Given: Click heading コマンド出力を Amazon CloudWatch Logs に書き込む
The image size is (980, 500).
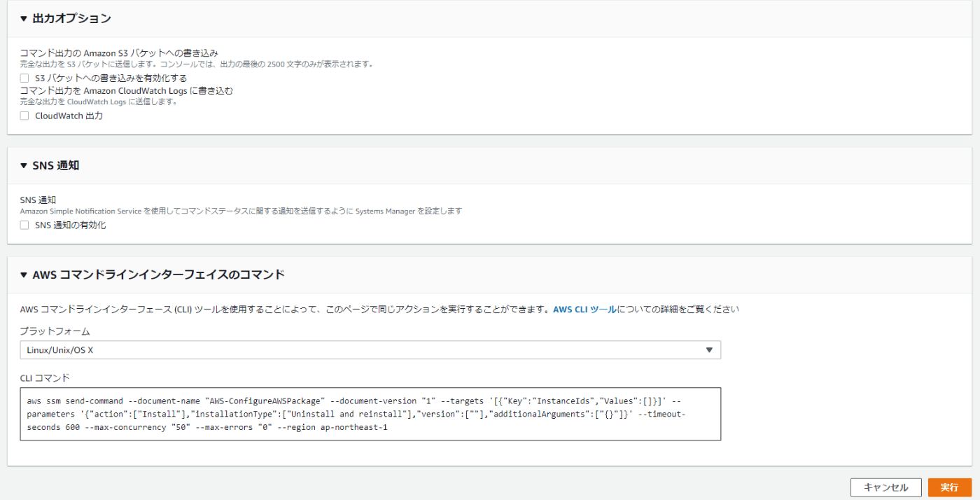Looking at the screenshot, I should [x=127, y=91].
